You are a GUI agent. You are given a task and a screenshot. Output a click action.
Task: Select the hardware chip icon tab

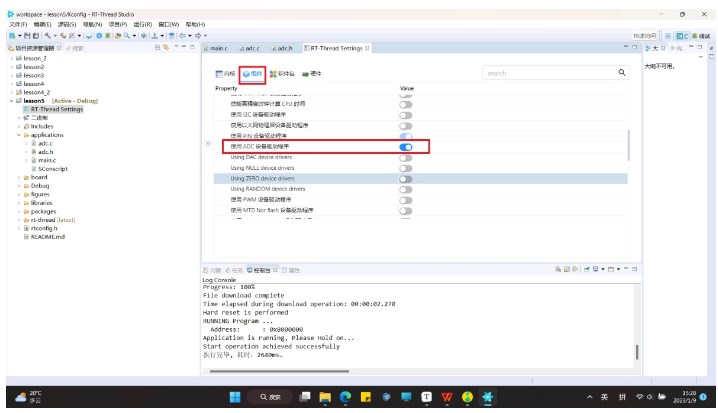[311, 74]
